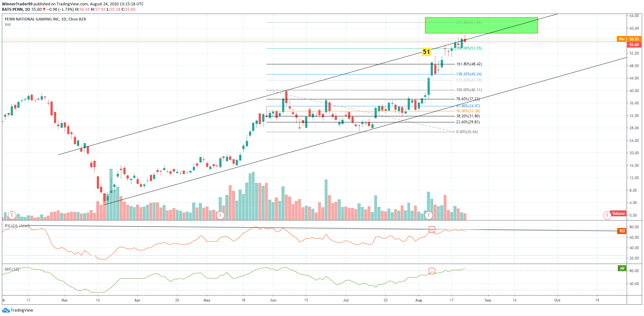Click the 138.20%(45.24) Fibonacci label
The width and height of the screenshot is (644, 316).
point(469,74)
